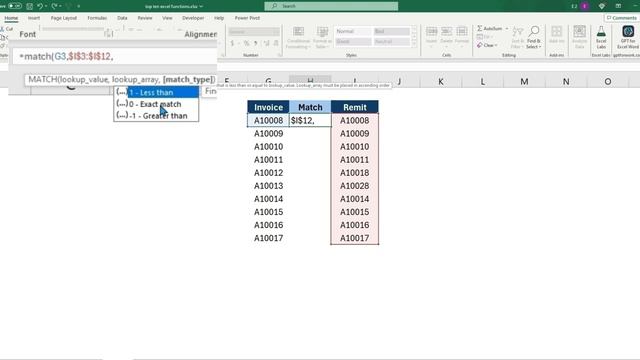Open the View ribbon tab
This screenshot has height=360, width=640.
(x=167, y=18)
